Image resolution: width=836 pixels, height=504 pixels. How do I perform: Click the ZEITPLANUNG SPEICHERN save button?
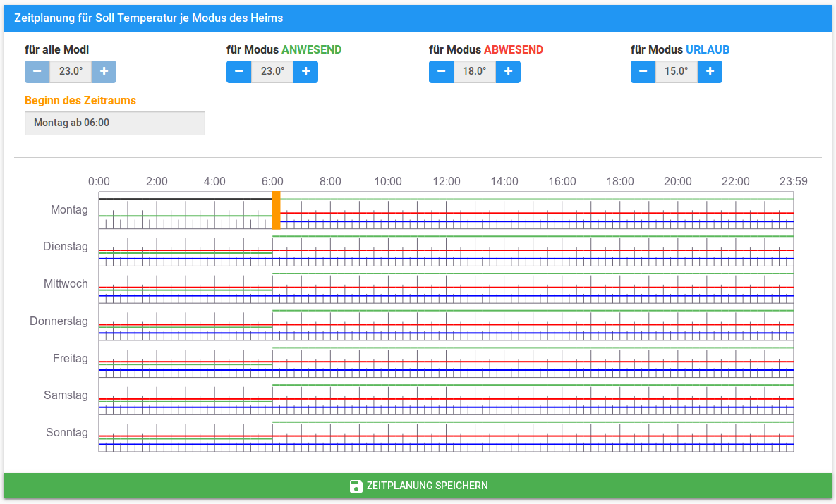coord(418,486)
